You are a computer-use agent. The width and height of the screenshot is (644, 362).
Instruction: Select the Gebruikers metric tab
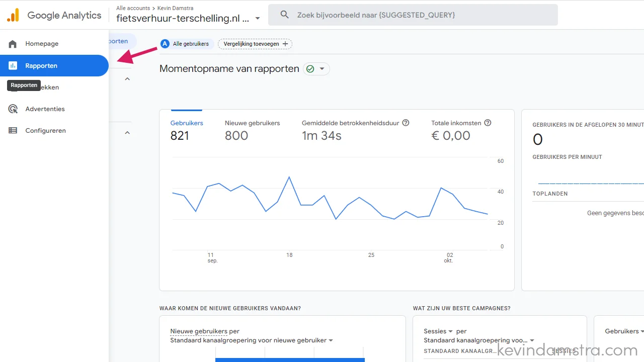[187, 130]
